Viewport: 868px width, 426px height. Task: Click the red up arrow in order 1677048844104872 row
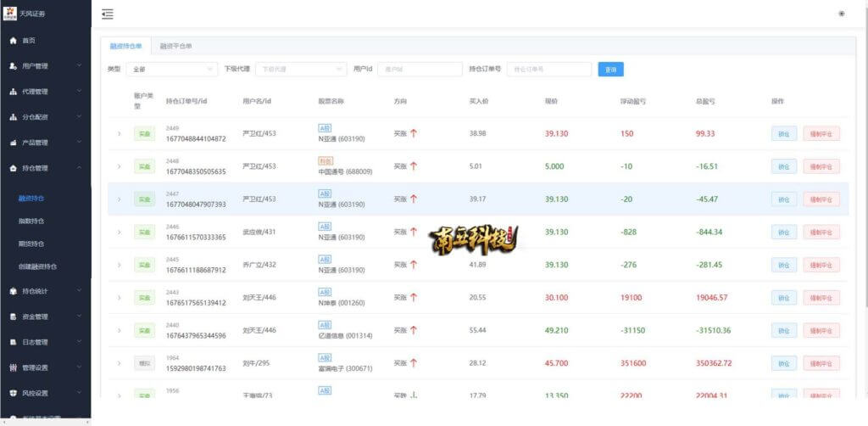click(413, 133)
